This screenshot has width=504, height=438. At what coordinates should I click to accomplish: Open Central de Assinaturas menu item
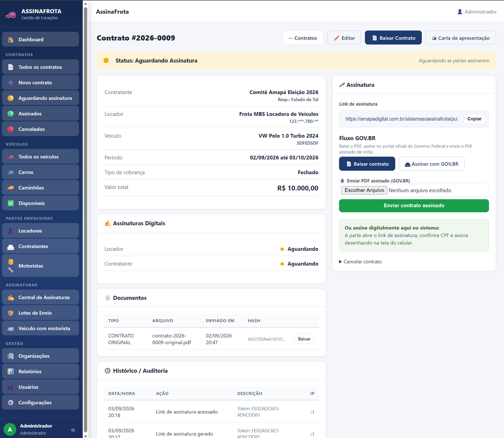[x=40, y=297]
